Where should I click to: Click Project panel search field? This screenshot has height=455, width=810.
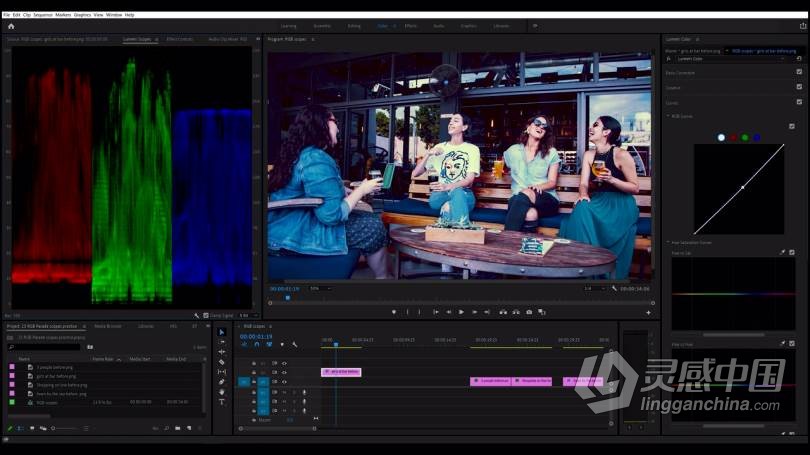point(44,347)
